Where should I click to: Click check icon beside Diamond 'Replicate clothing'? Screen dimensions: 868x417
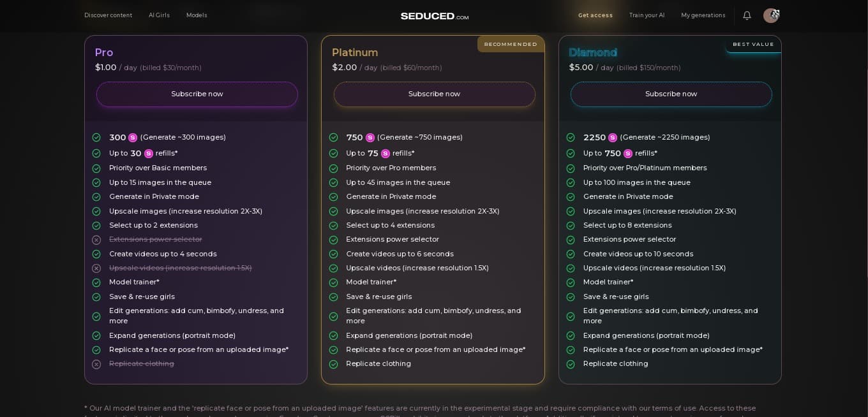pyautogui.click(x=571, y=364)
